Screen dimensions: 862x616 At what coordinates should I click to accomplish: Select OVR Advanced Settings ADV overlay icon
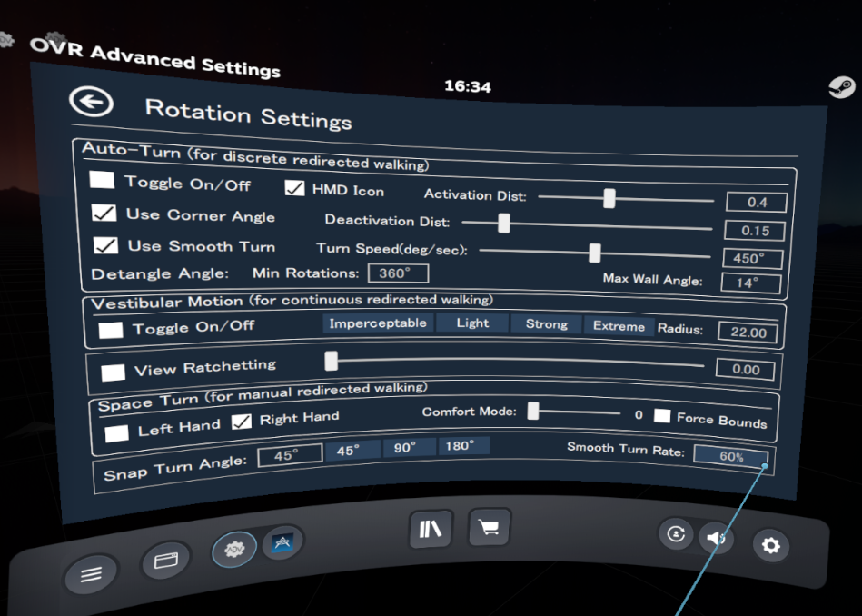click(x=234, y=549)
